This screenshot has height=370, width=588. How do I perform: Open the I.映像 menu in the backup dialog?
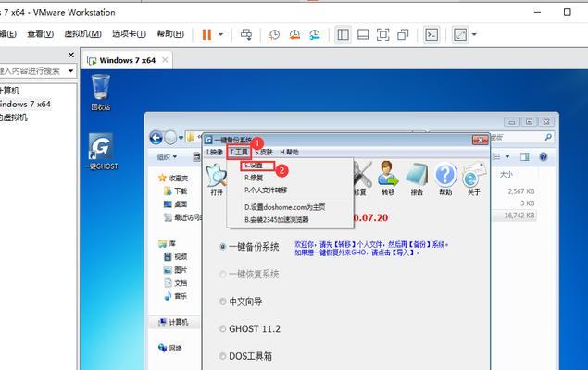(215, 152)
